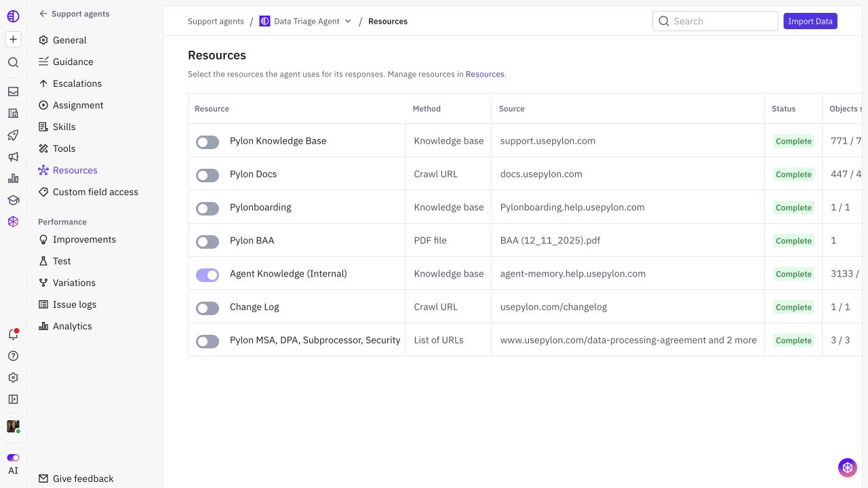Click the Support agents breadcrumb
Screen dimensions: 868x488
click(216, 21)
